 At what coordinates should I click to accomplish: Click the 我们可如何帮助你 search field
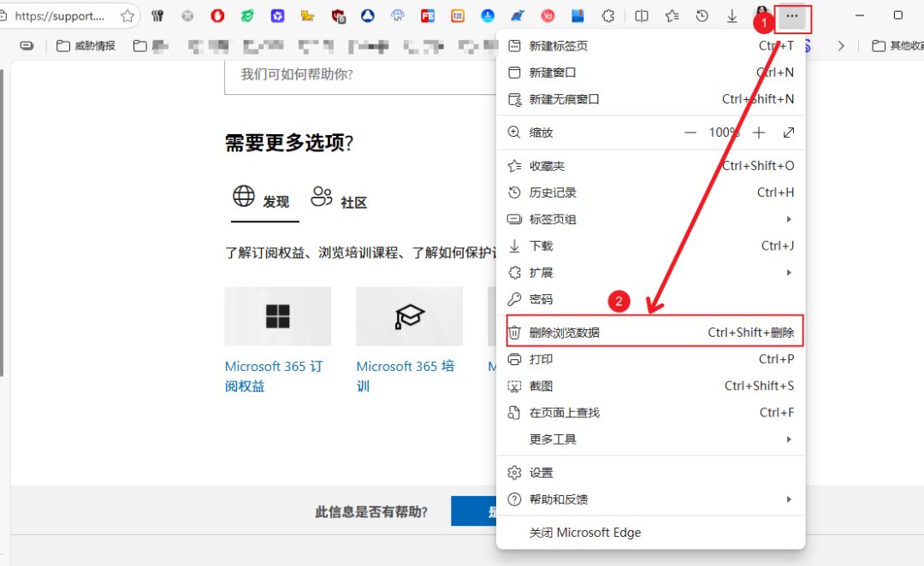(x=361, y=75)
